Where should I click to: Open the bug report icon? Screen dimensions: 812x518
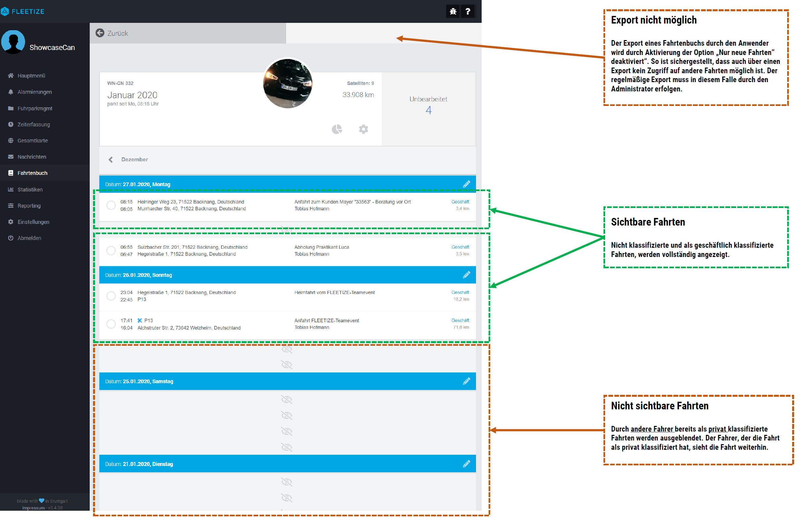(x=453, y=12)
